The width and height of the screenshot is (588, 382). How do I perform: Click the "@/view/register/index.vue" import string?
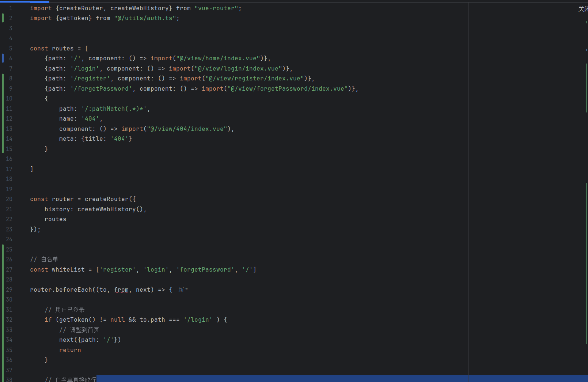255,79
